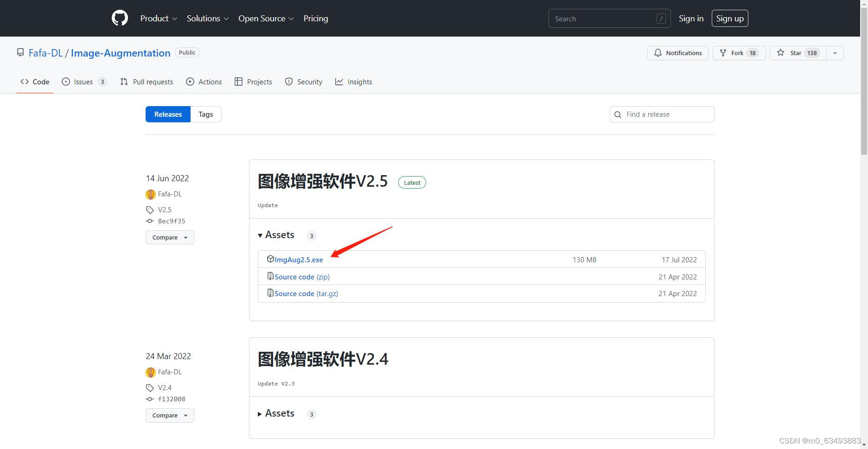Click the Fafa-DL author under 14 Jun 2022
The image size is (868, 449).
tap(170, 194)
